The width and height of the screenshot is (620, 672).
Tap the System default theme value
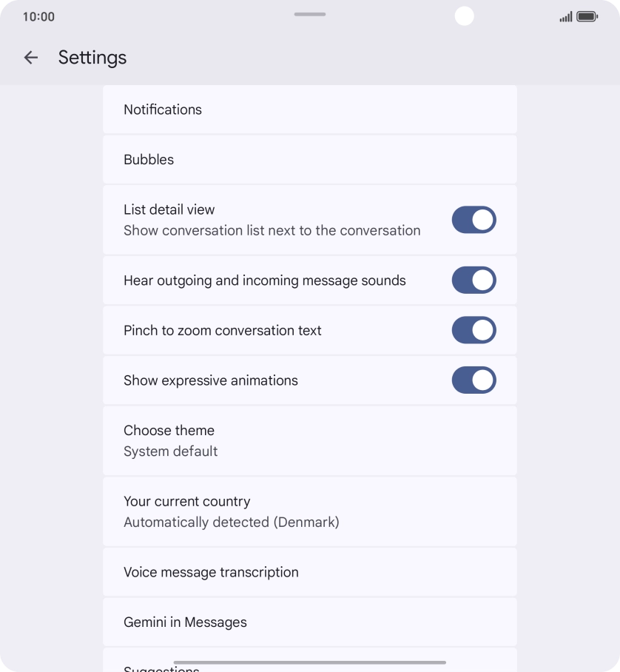[x=171, y=450]
